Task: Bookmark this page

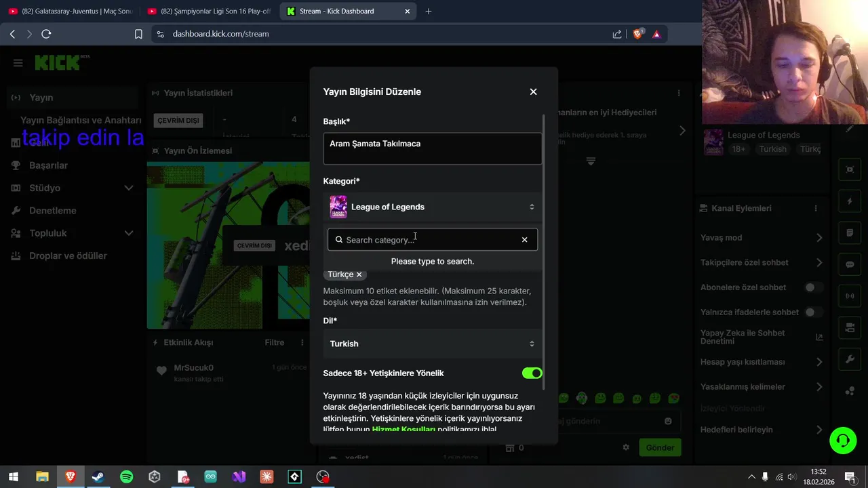Action: tap(138, 34)
